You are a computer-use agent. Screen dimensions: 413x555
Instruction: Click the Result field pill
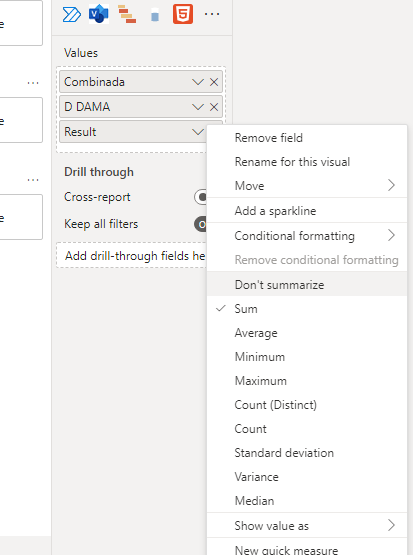[133, 132]
